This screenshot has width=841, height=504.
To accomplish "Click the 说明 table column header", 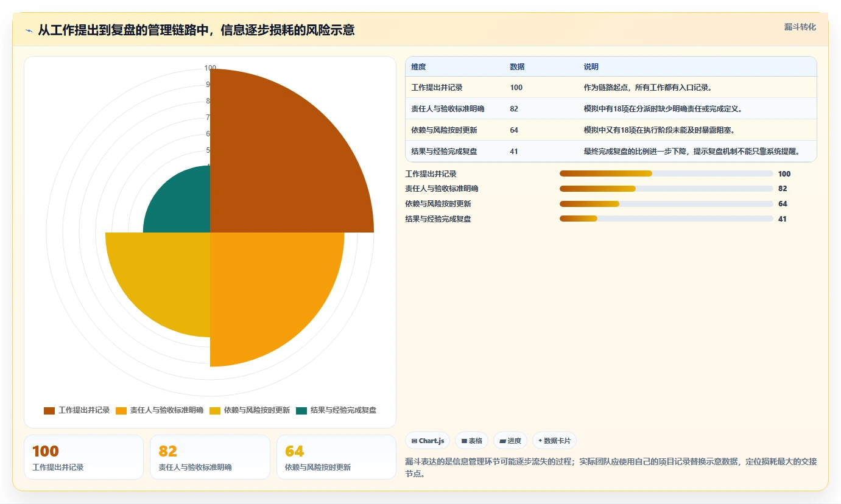I will (x=591, y=67).
